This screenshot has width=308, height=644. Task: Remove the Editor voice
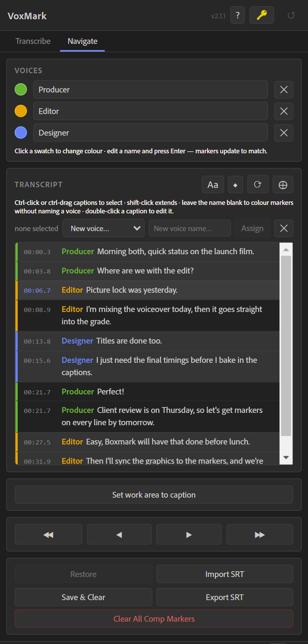tap(284, 111)
